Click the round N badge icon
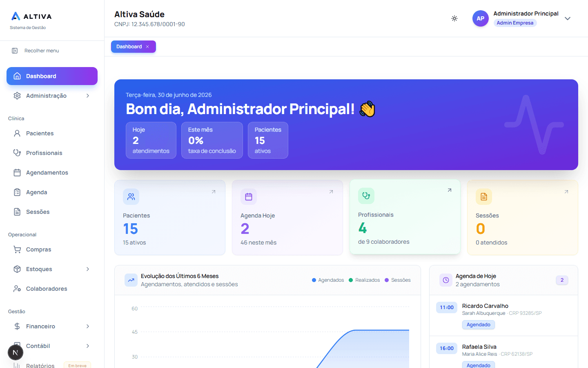Viewport: 588px width, 368px height. 16,352
